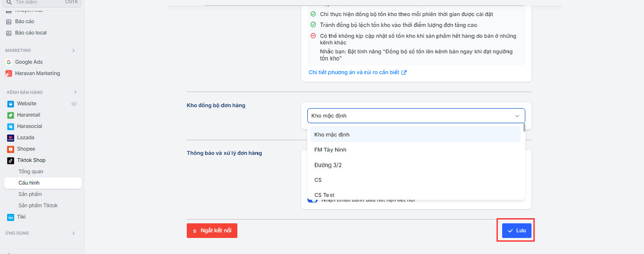This screenshot has width=644, height=254.
Task: Open the Shopee channel icon
Action: coord(10,149)
